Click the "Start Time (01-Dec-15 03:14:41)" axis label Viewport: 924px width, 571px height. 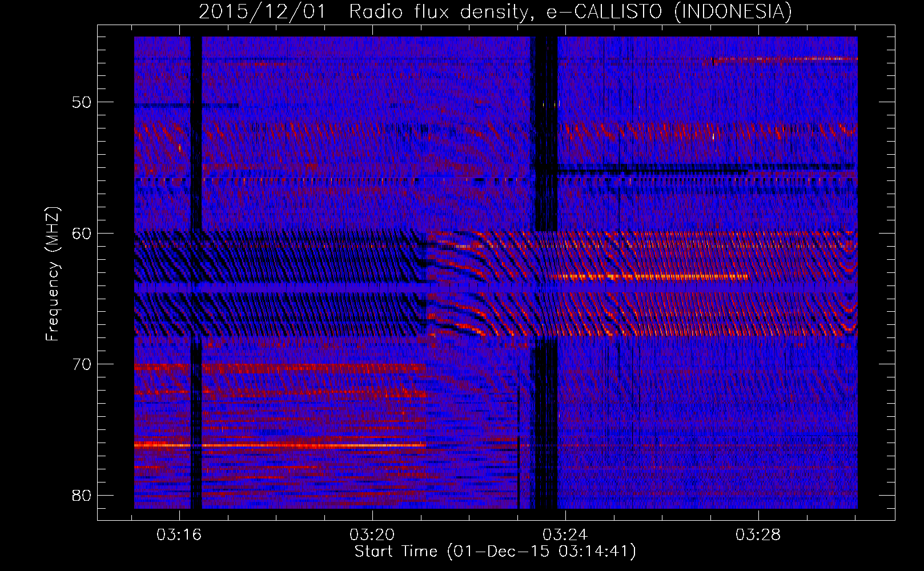click(x=495, y=552)
